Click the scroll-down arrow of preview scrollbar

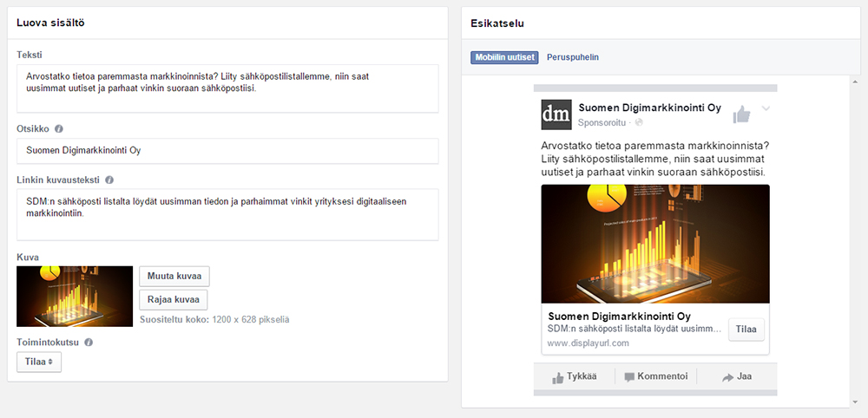click(853, 402)
